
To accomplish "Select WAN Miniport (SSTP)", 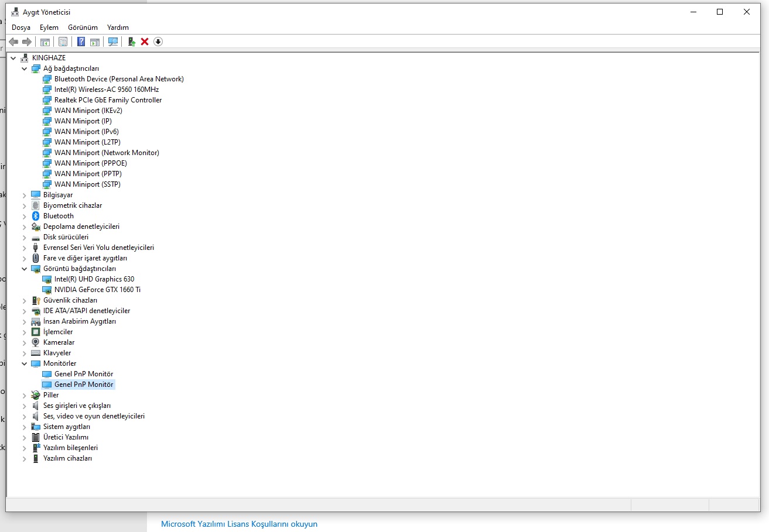I will coord(87,184).
